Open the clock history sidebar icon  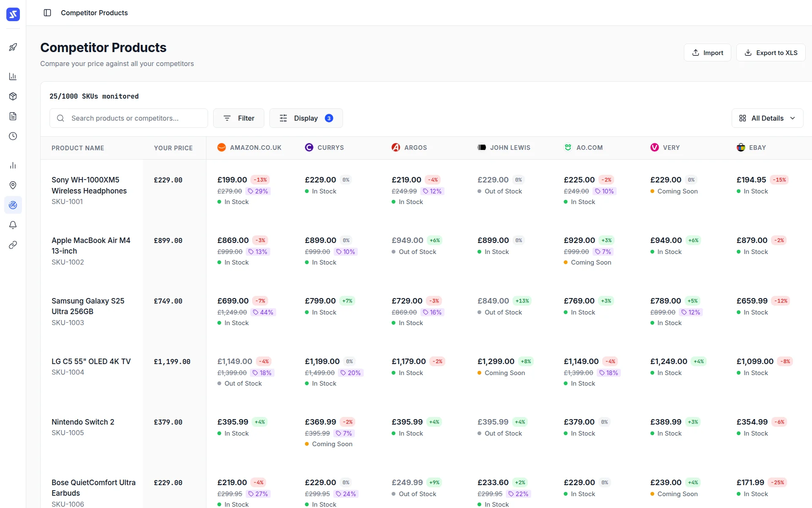pos(13,136)
